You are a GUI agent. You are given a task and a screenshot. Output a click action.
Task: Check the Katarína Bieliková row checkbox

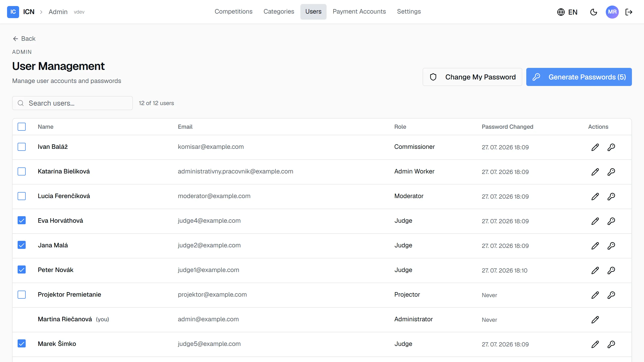[x=22, y=171]
